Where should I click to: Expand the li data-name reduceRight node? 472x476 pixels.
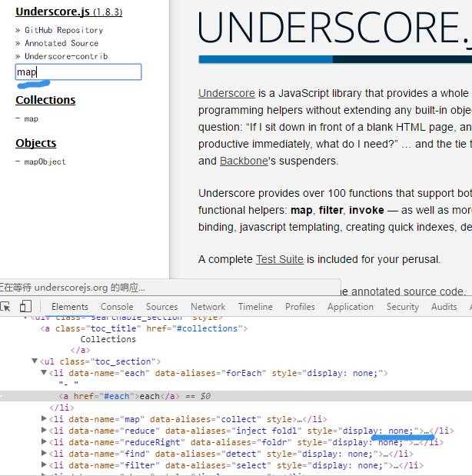coord(44,441)
